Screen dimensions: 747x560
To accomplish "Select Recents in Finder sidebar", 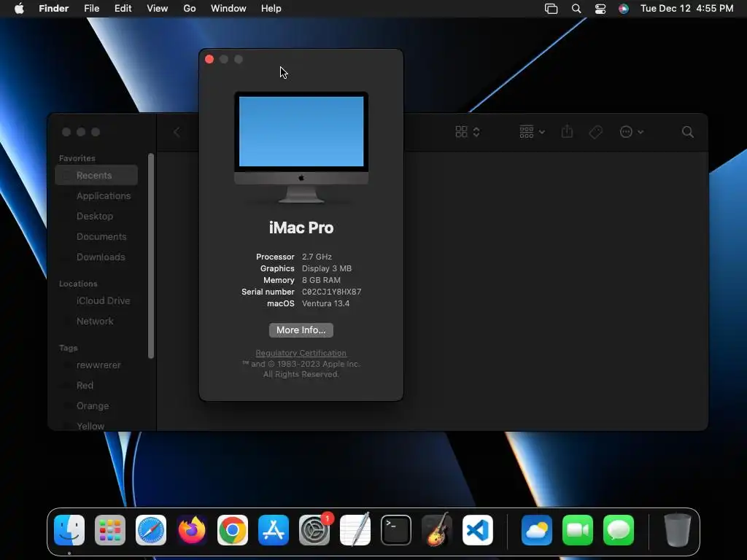I will pyautogui.click(x=96, y=175).
